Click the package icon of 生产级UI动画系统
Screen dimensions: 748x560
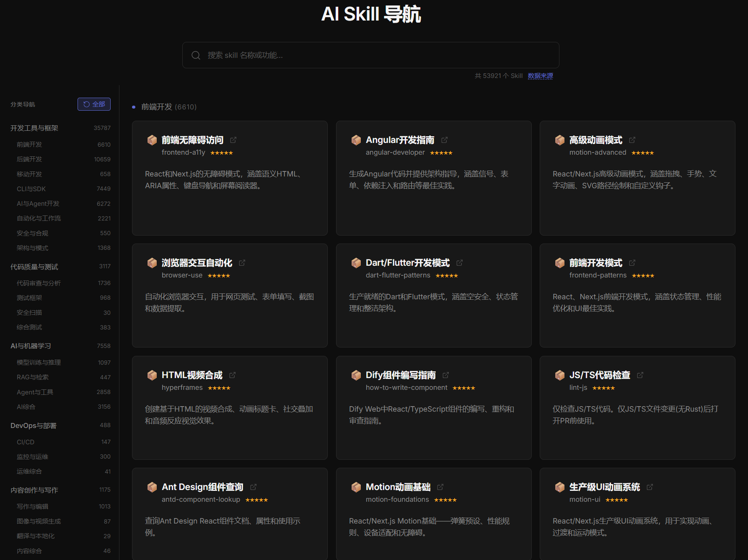[560, 487]
